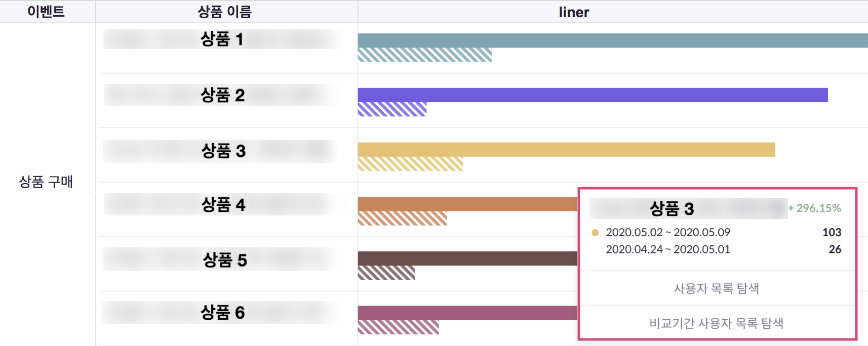Click the solid teal bar for 상품 1
The width and height of the screenshot is (868, 346).
click(x=608, y=40)
